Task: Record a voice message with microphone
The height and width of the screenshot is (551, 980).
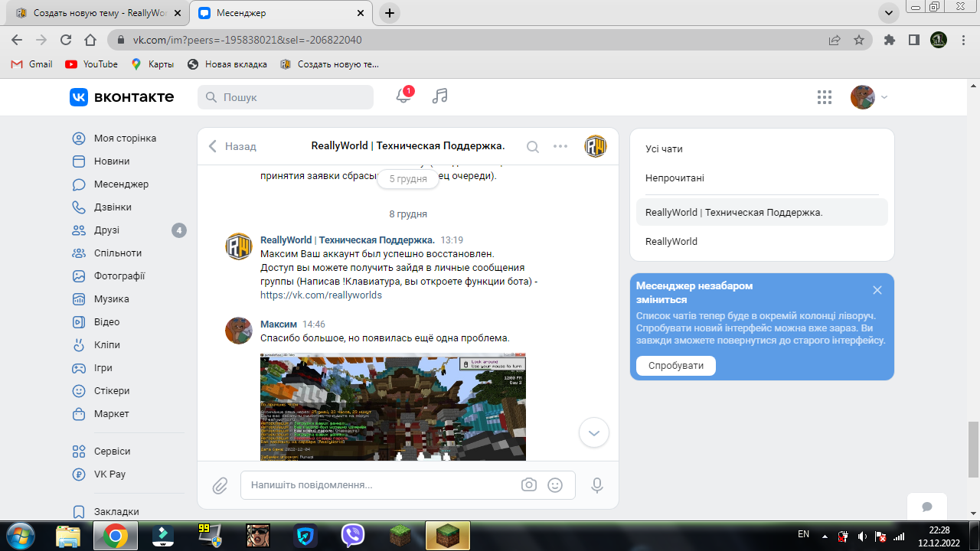Action: coord(597,485)
